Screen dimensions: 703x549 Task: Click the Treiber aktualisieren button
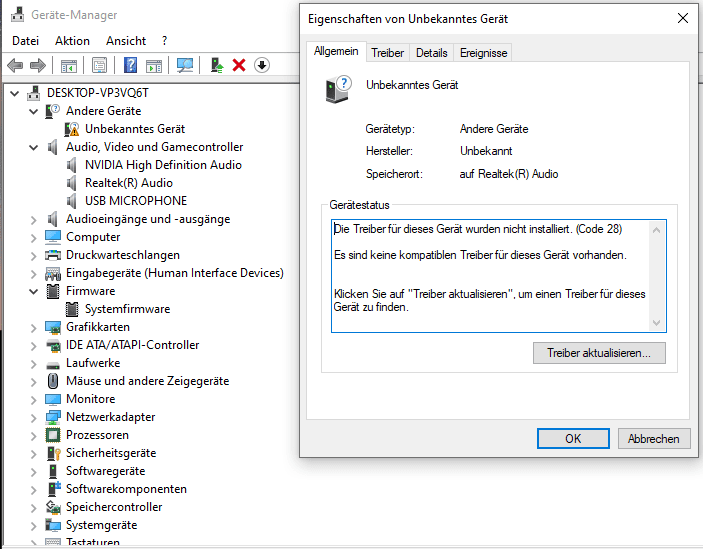[599, 353]
